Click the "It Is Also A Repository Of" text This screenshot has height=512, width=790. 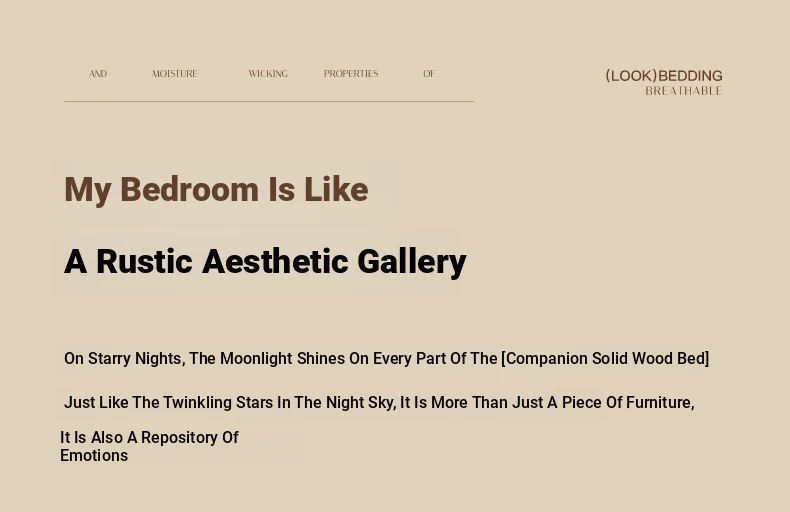(149, 438)
